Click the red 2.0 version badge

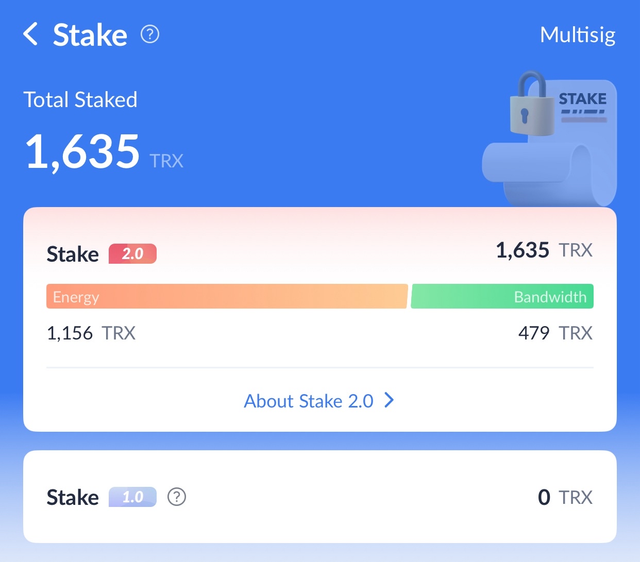coord(133,254)
